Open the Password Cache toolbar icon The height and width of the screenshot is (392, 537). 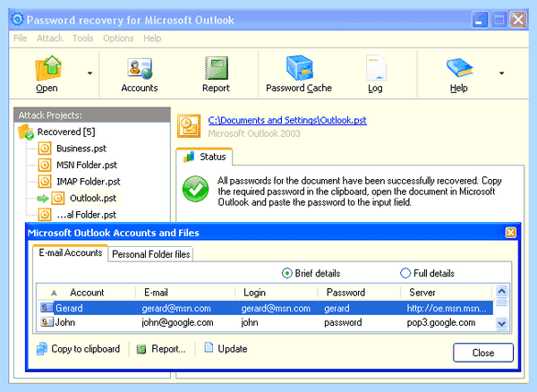coord(299,67)
